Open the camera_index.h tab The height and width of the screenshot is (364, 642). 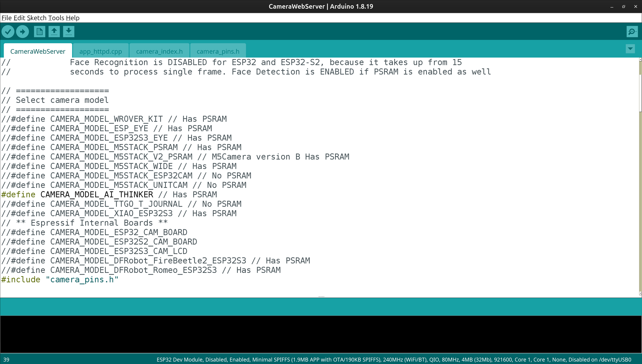click(159, 51)
